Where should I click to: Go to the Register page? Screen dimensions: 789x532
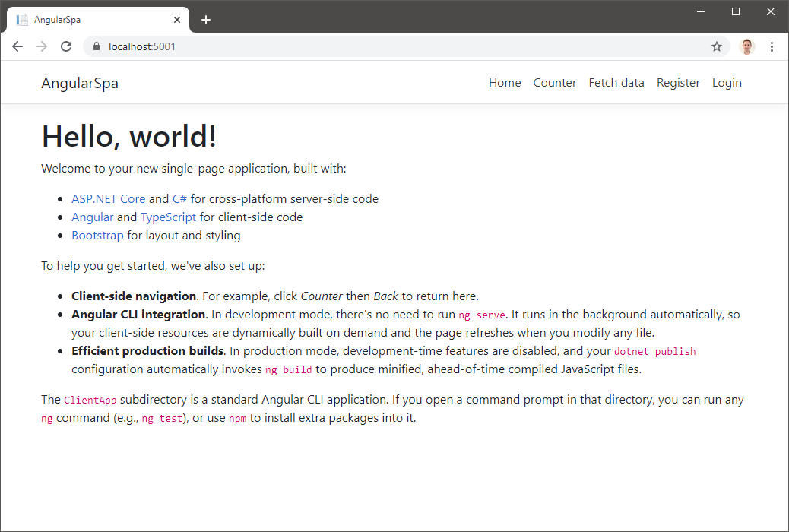[x=678, y=82]
